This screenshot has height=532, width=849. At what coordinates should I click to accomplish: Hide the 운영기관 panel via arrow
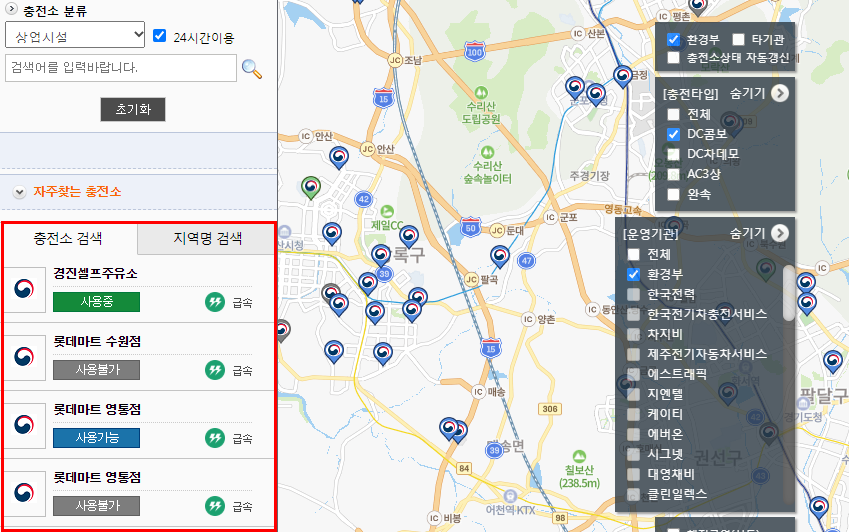[780, 233]
